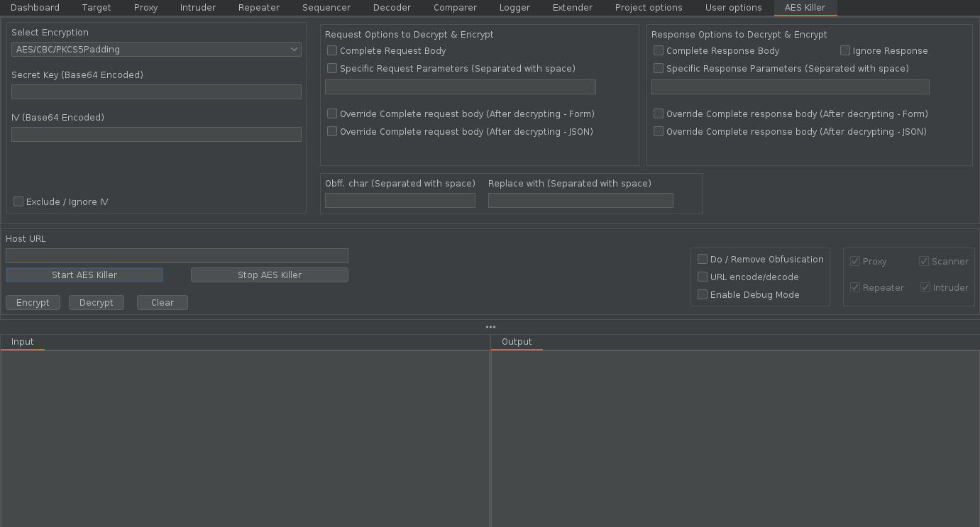Click the Secret Key input field
This screenshot has height=527, width=980.
click(156, 91)
